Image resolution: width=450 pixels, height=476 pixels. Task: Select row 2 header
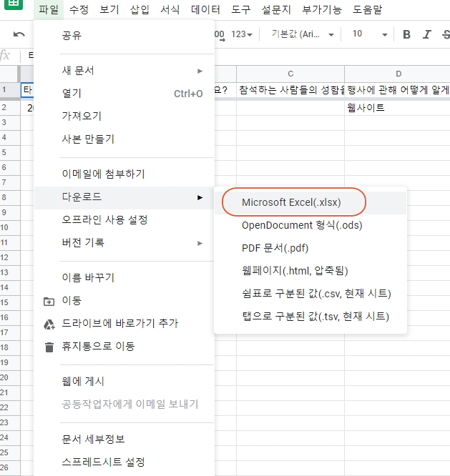click(10, 107)
